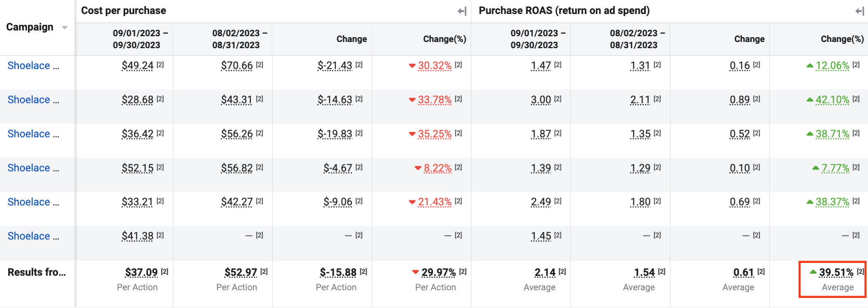Click footnote [2] beside $49.24
Screen dimensions: 868x308
tap(160, 65)
